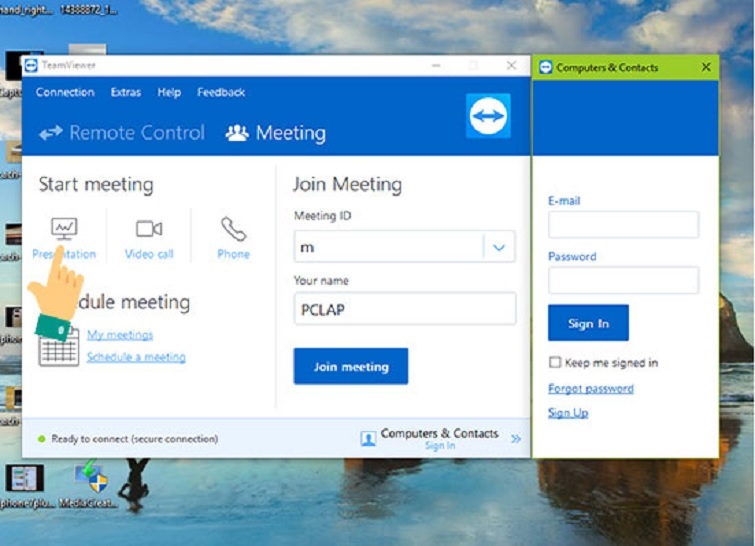Open the My meetings link
The image size is (755, 546).
(x=120, y=335)
